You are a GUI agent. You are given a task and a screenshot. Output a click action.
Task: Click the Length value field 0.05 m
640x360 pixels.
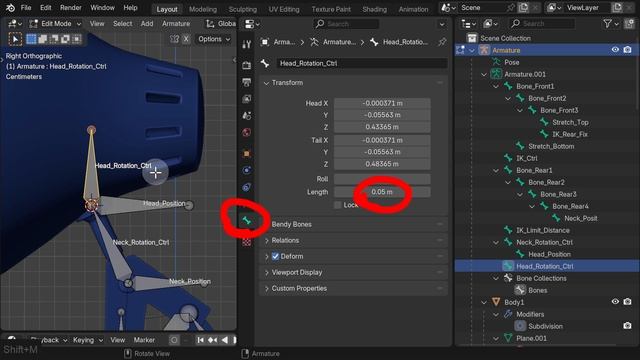(382, 192)
